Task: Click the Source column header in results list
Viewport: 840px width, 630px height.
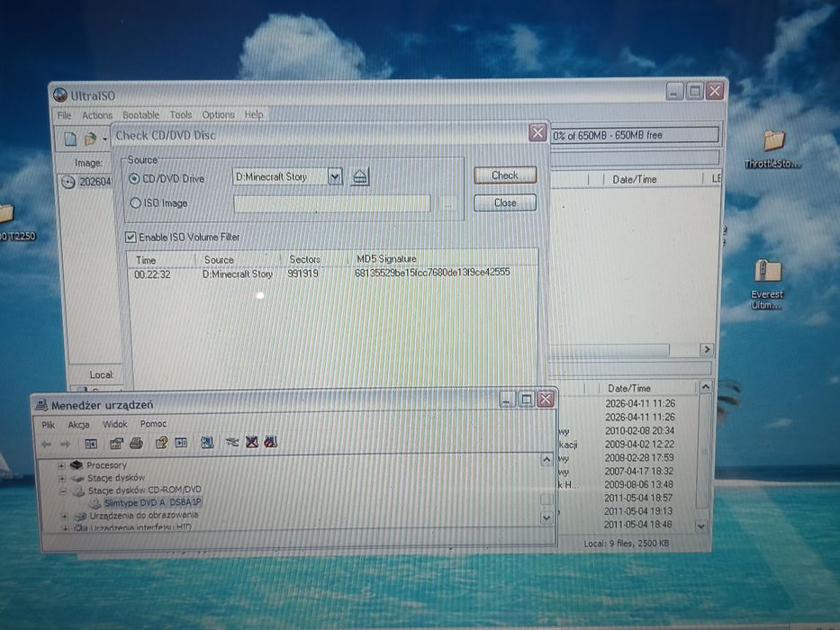Action: point(219,260)
